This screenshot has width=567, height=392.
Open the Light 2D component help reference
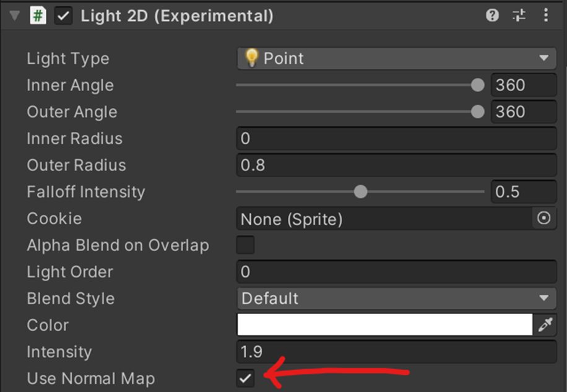click(492, 15)
